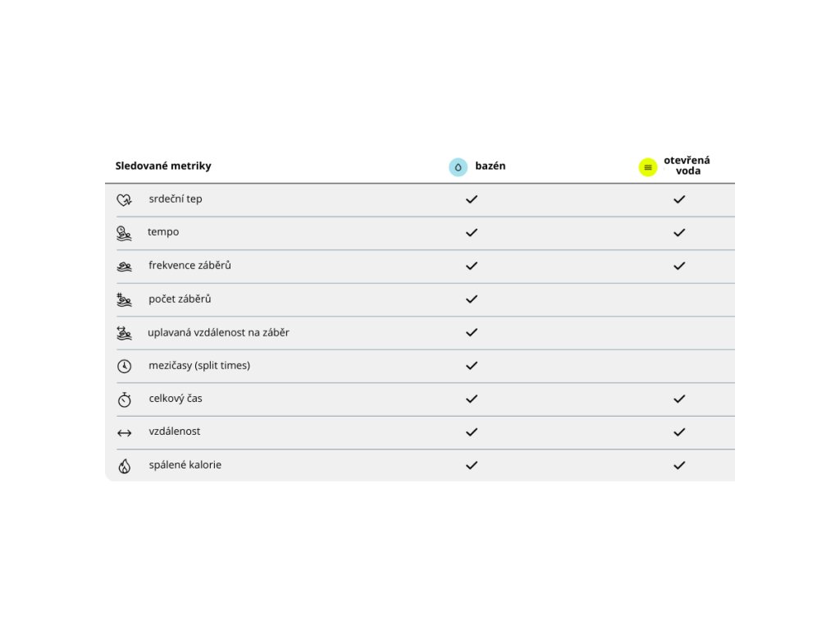Click the uplavaná vzdálenost na záběr label
The height and width of the screenshot is (630, 840).
coord(218,332)
